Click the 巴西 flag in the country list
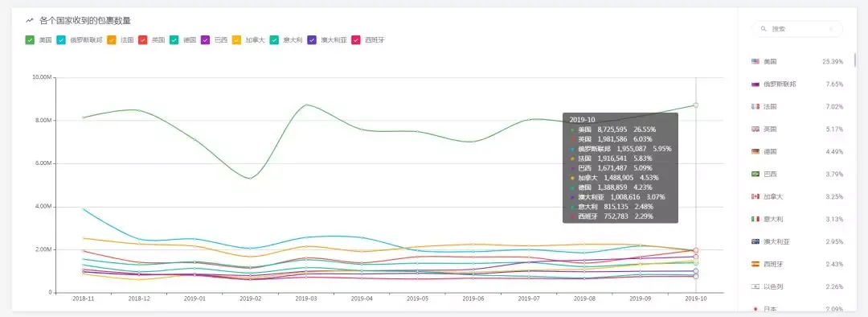868x317 pixels. (755, 174)
